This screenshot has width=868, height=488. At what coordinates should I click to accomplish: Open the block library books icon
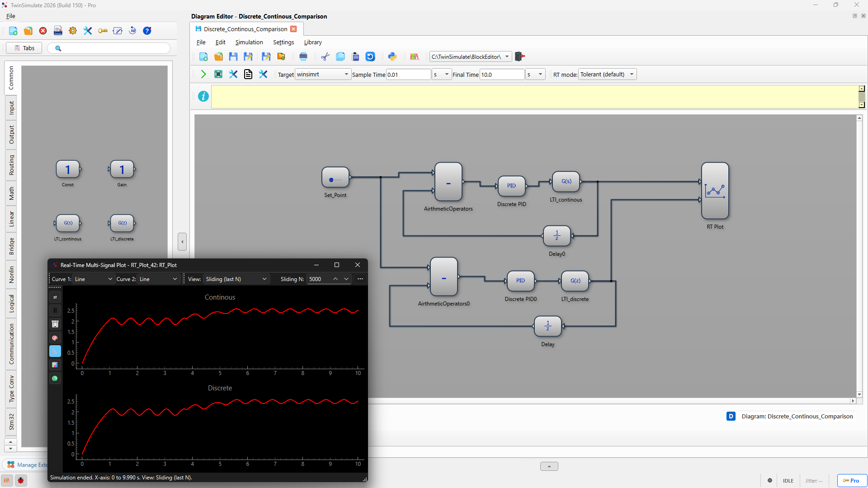coord(414,56)
